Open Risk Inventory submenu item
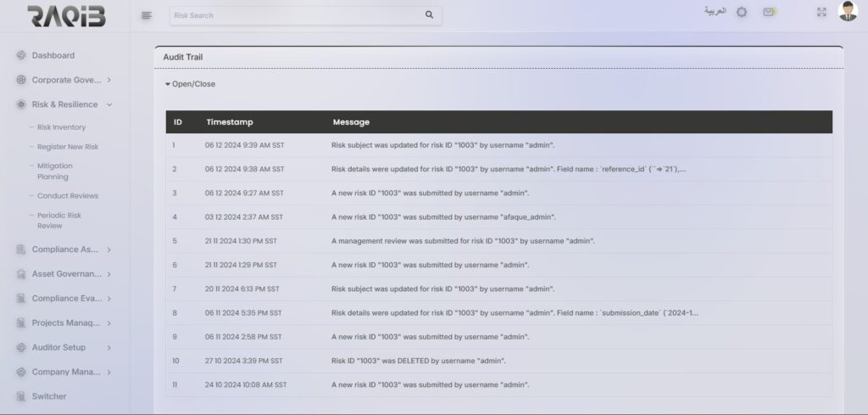 61,127
